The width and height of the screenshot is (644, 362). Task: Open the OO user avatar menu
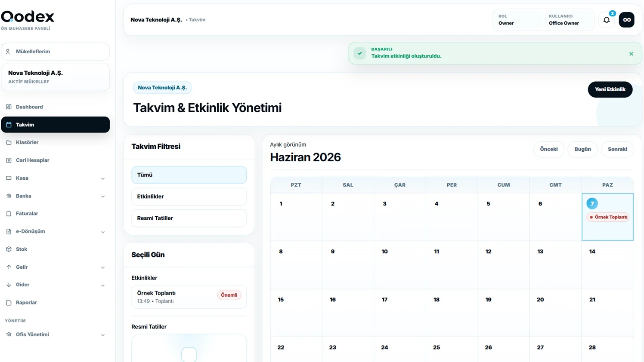click(x=626, y=20)
